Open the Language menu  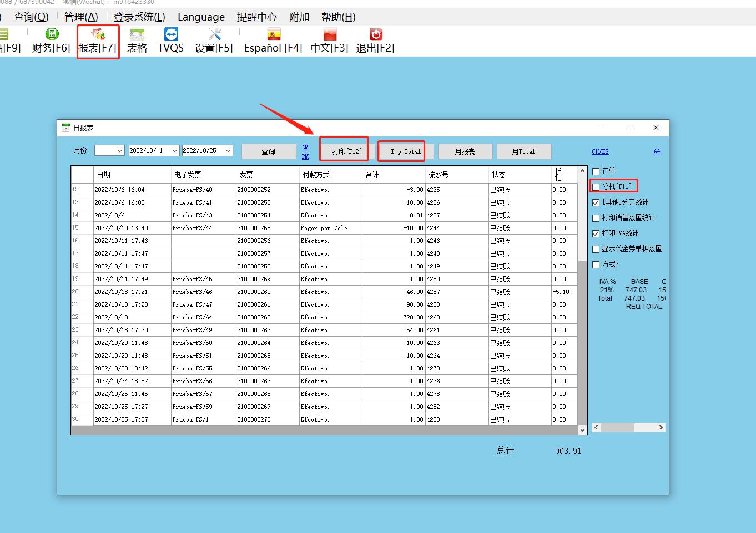pos(201,17)
